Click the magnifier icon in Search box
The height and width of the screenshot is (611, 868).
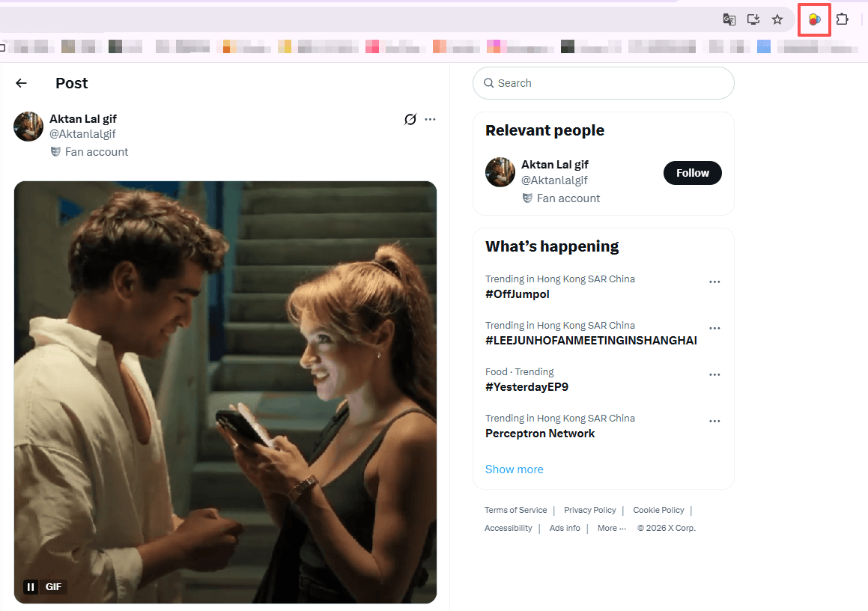(x=489, y=83)
